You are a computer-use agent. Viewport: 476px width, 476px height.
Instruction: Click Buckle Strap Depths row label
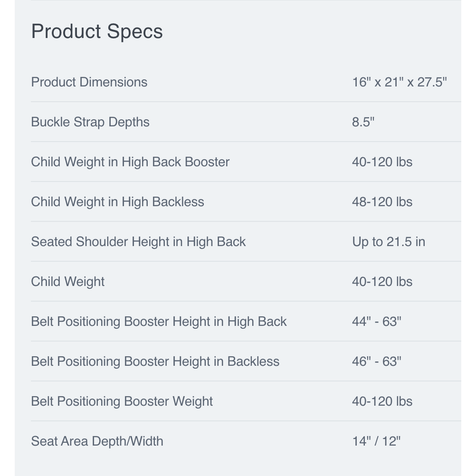coord(90,122)
